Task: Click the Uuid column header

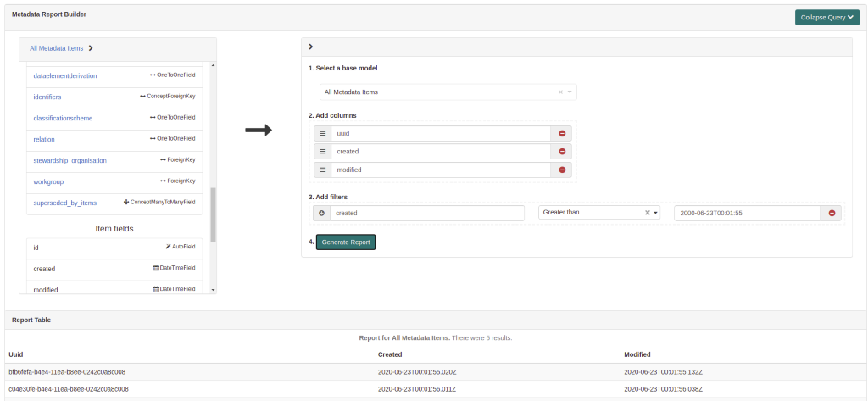Action: pos(15,354)
